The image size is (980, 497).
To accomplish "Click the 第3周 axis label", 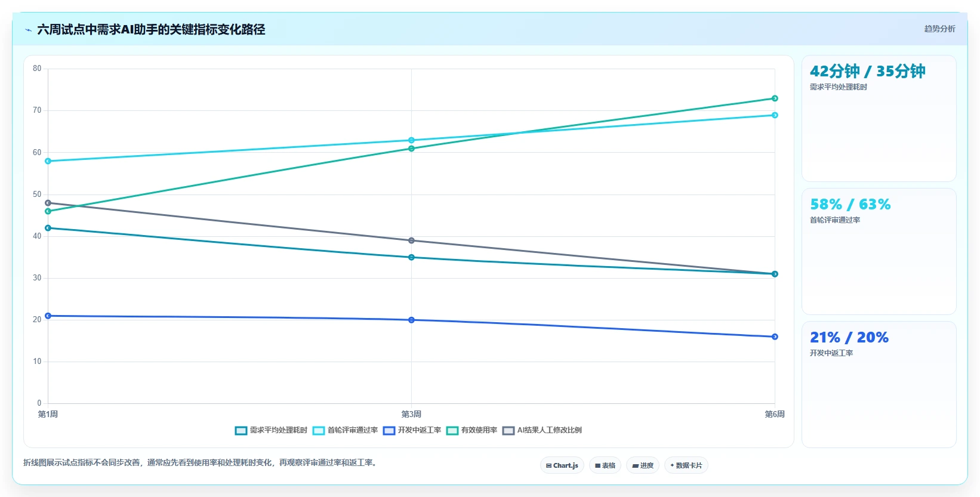I will tap(411, 414).
